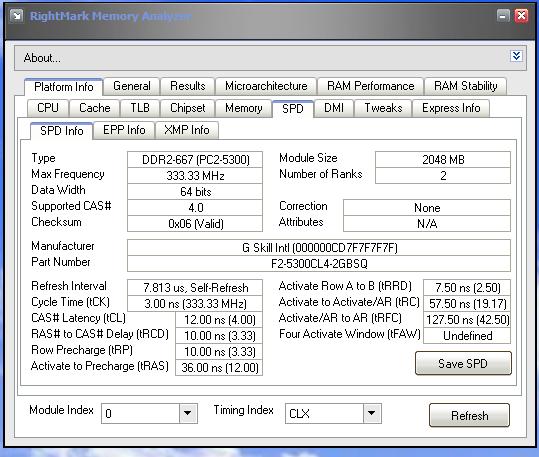Viewport: 539px width, 457px height.
Task: Click the Save SPD button
Action: tap(463, 363)
